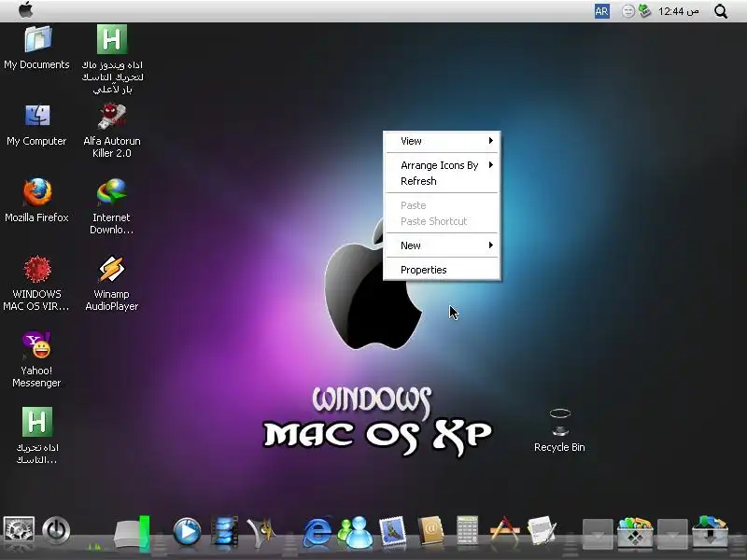The image size is (747, 560).
Task: Click the dock arrow box between the two stacks
Action: (672, 533)
